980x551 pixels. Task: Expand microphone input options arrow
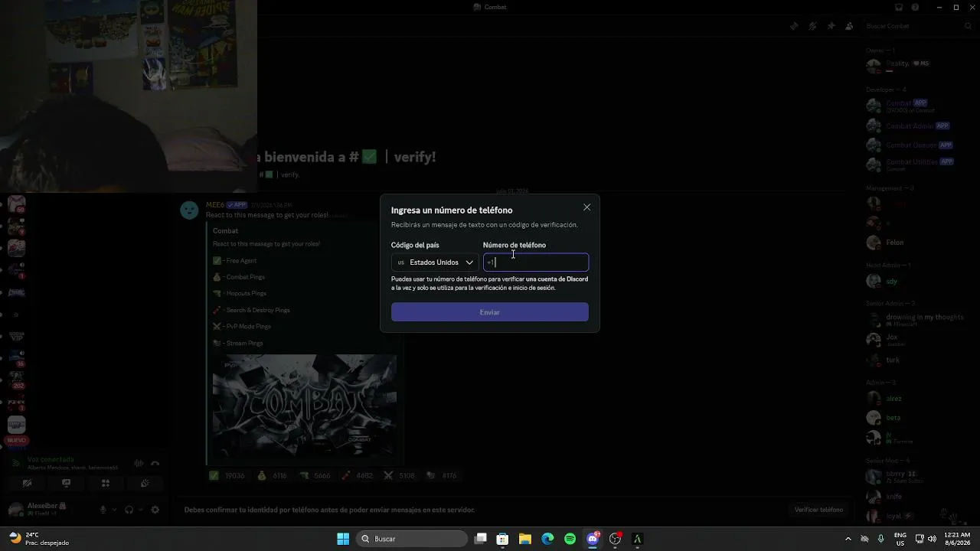(x=115, y=510)
